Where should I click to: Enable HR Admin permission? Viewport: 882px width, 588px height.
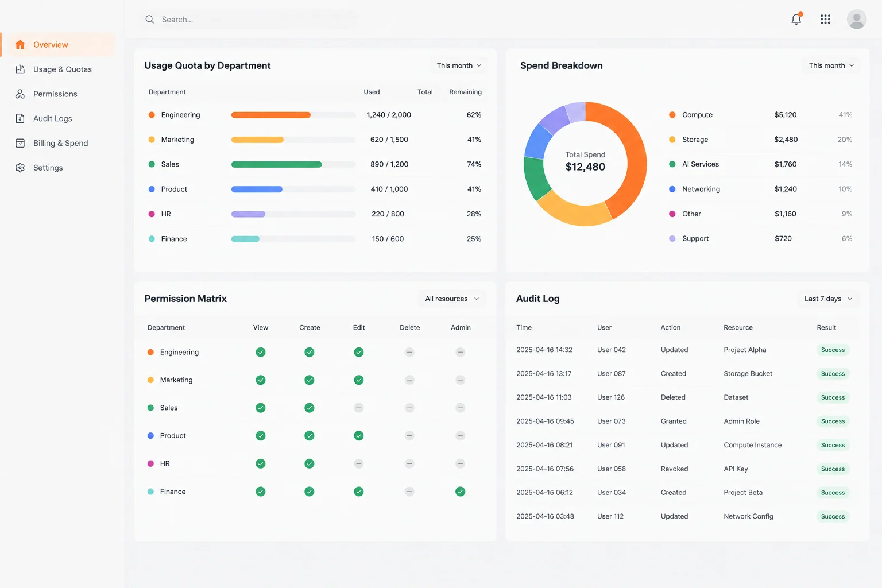point(461,463)
